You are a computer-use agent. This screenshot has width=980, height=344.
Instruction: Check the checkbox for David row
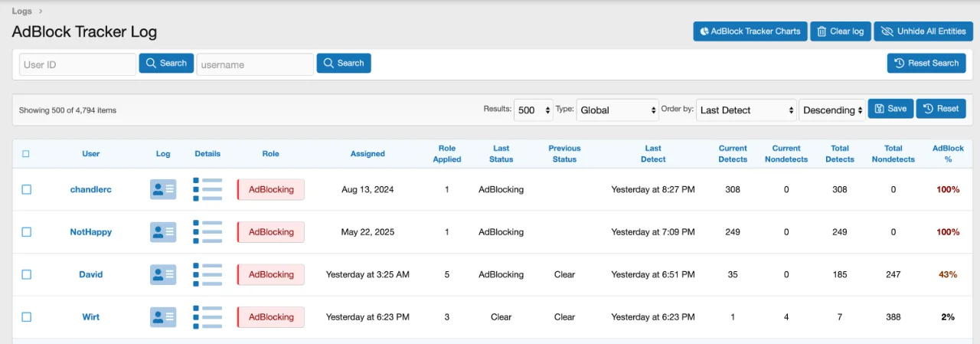[x=27, y=274]
